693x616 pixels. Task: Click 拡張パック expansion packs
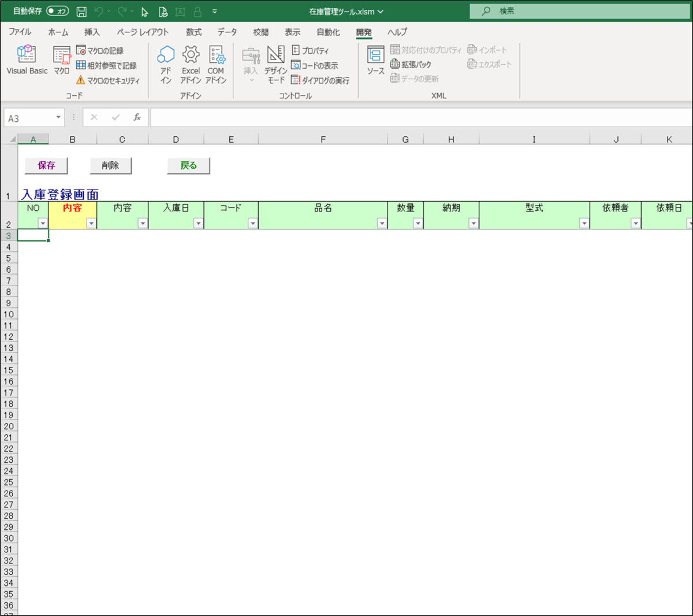coord(411,64)
